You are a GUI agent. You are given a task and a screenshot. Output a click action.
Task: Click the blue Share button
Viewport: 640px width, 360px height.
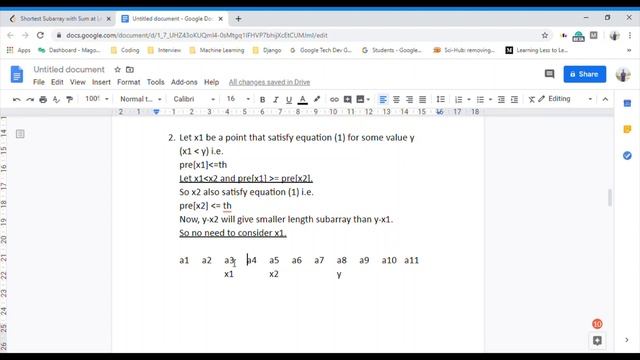585,74
